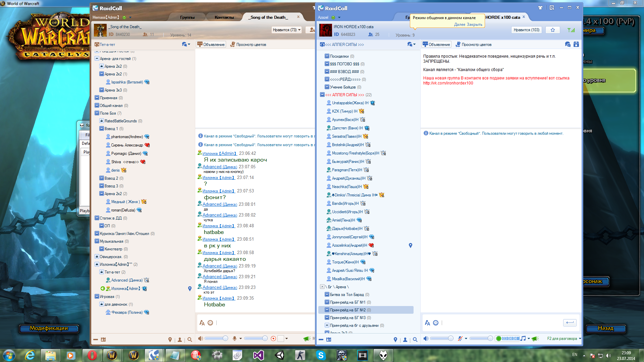
Task: Open channel speak mode dropdown, right window
Action: pyautogui.click(x=411, y=44)
